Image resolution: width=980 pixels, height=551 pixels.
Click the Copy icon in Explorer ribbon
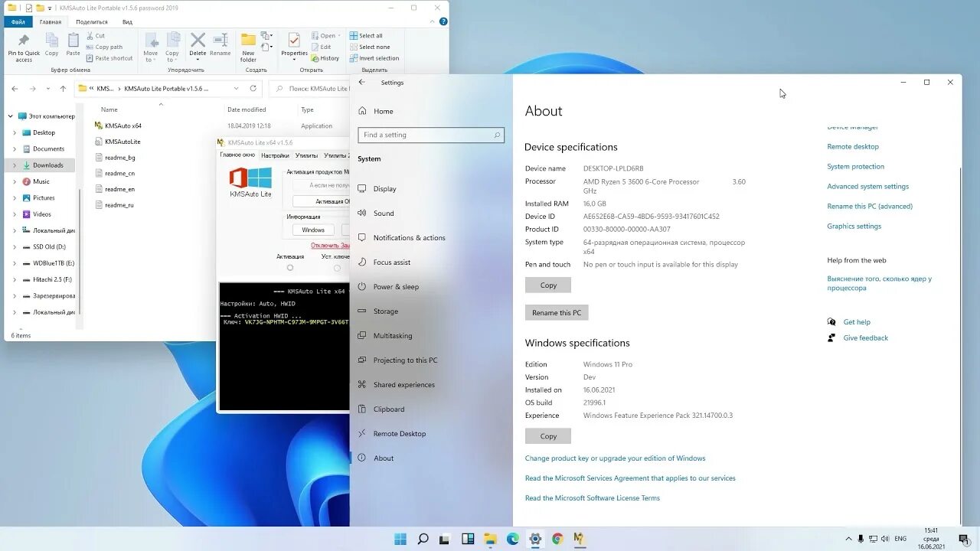pyautogui.click(x=51, y=40)
